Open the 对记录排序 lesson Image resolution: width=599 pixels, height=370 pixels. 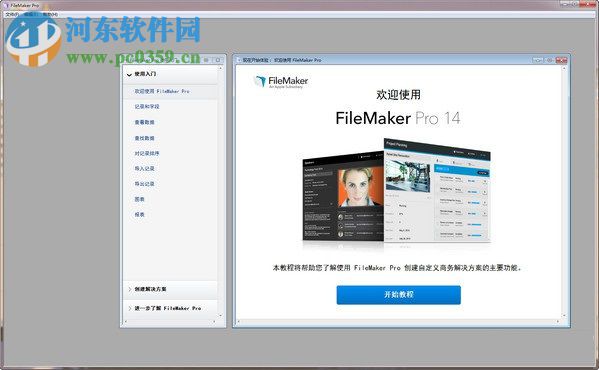[x=147, y=153]
